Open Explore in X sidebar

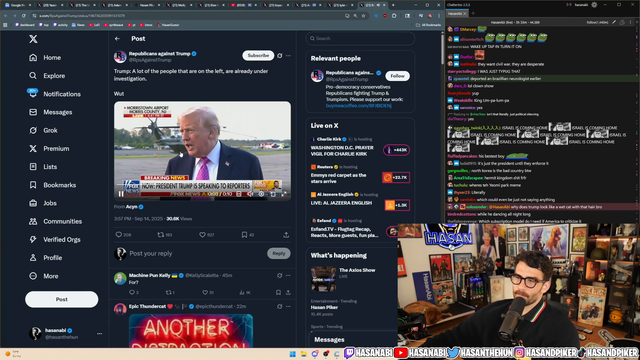coord(47,76)
